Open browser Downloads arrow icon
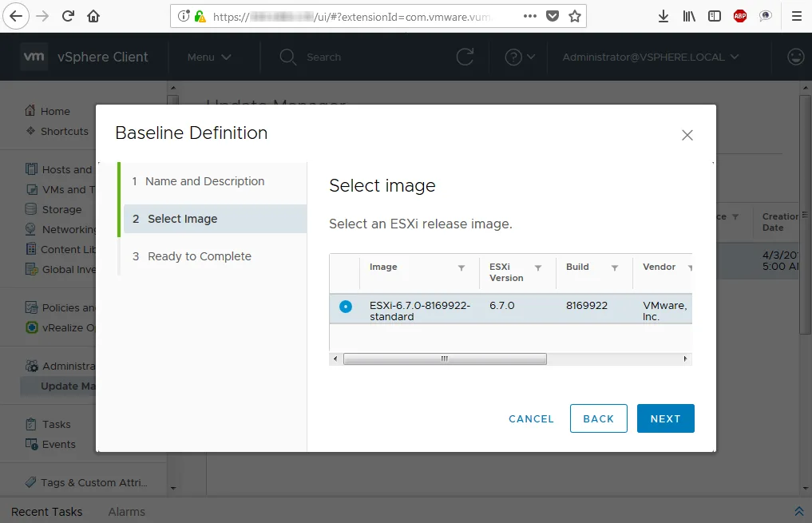812x523 pixels. pos(663,16)
